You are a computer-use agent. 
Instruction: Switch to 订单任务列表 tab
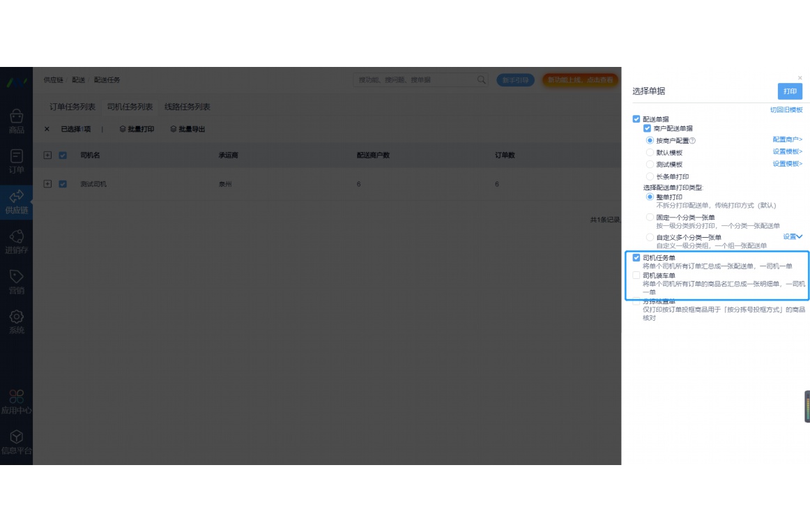tap(72, 107)
